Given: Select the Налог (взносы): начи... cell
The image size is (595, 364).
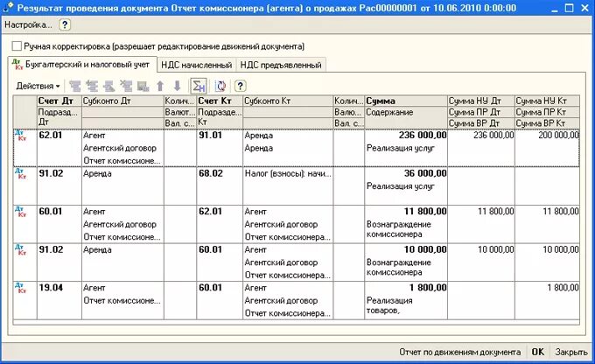Looking at the screenshot, I should pos(288,174).
